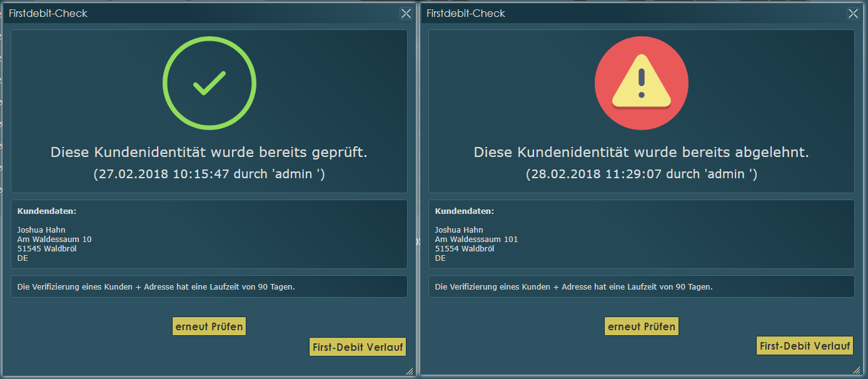Screen dimensions: 868x379
Task: Click 'Kundendaten:' heading in the left dialog
Action: tap(47, 211)
